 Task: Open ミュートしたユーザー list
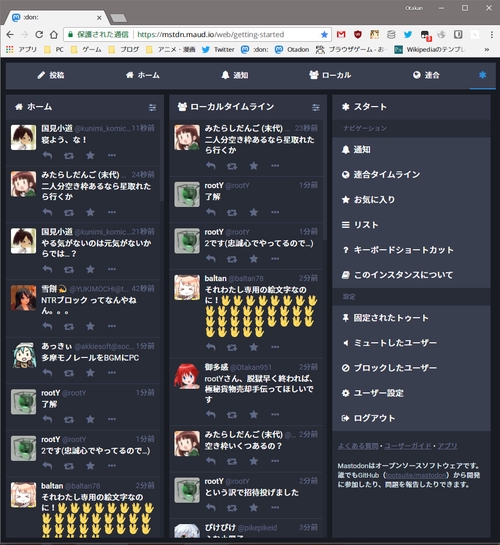(x=411, y=343)
